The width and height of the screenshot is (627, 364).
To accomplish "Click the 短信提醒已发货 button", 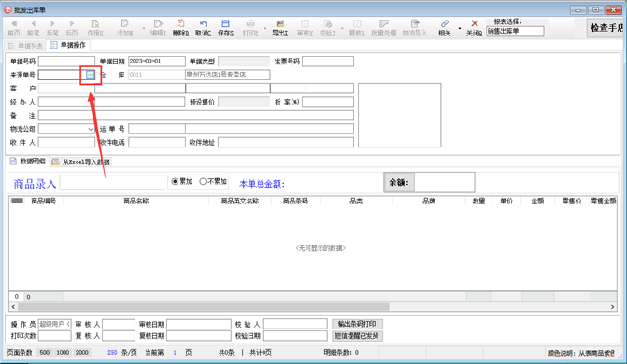I will [x=357, y=336].
